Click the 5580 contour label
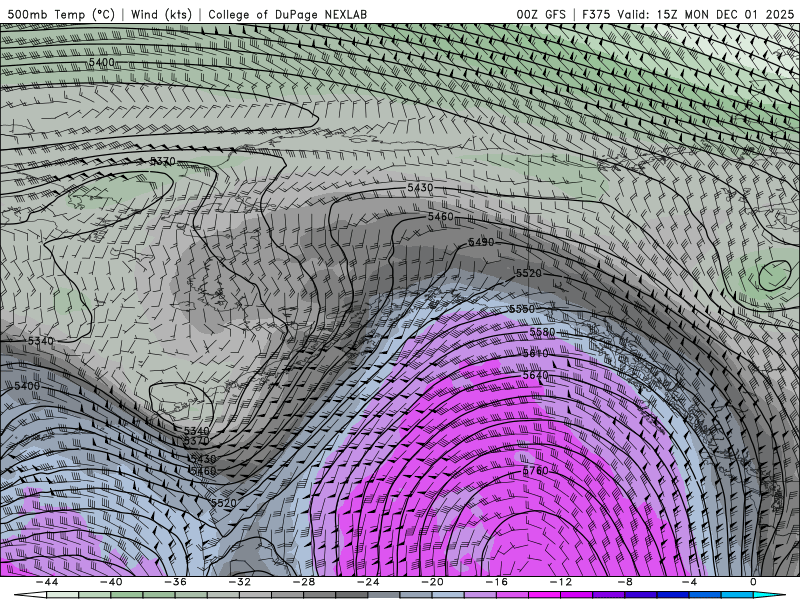Image resolution: width=800 pixels, height=600 pixels. tap(542, 333)
